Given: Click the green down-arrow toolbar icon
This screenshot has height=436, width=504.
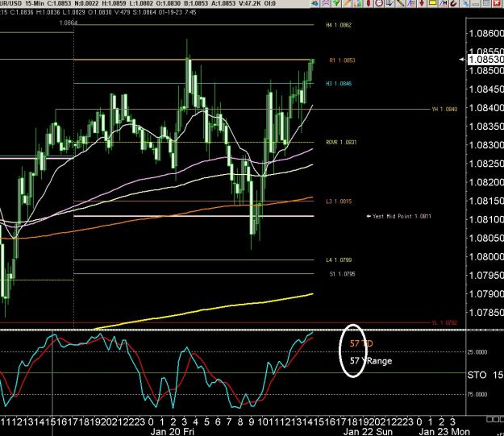Looking at the screenshot, I should coord(336,3).
